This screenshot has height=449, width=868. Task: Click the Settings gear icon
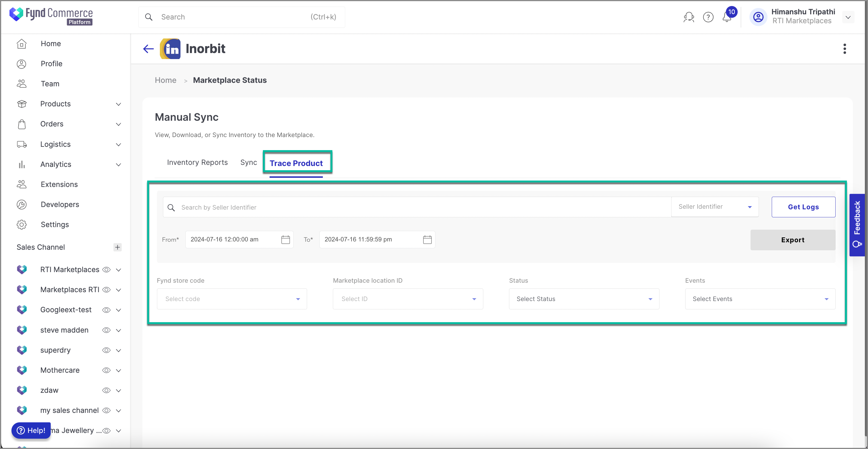click(x=21, y=225)
